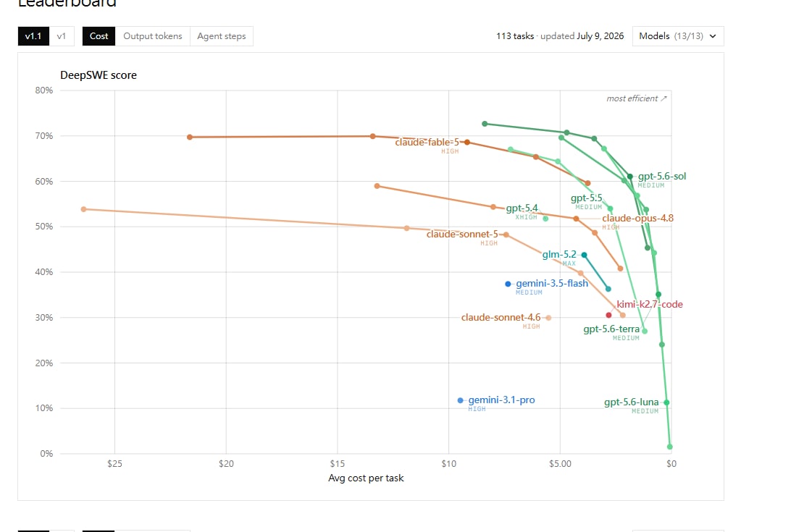Click the Avg cost per task axis label
Screen dimensions: 791x532
[x=367, y=478]
